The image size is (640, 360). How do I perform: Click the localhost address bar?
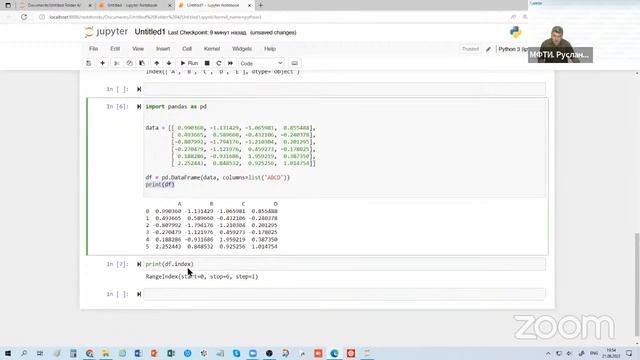(155, 17)
